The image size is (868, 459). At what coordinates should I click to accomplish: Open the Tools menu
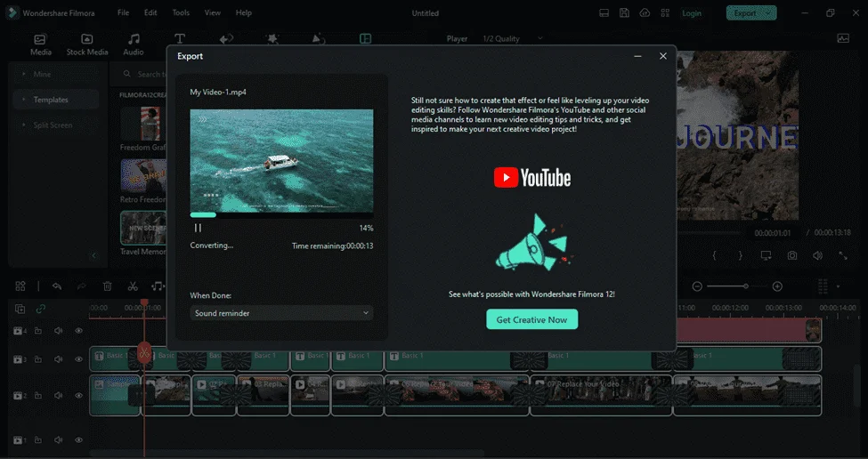181,12
